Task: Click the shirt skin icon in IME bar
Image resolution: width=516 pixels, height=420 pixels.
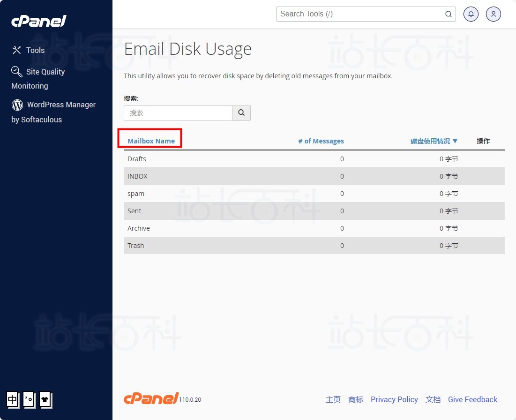Action: (45, 399)
